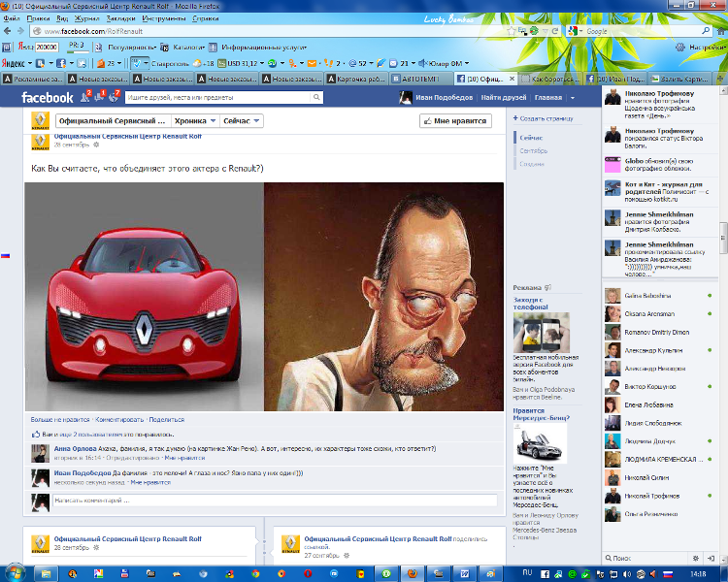Open Facebook notifications globe icon

[x=114, y=97]
